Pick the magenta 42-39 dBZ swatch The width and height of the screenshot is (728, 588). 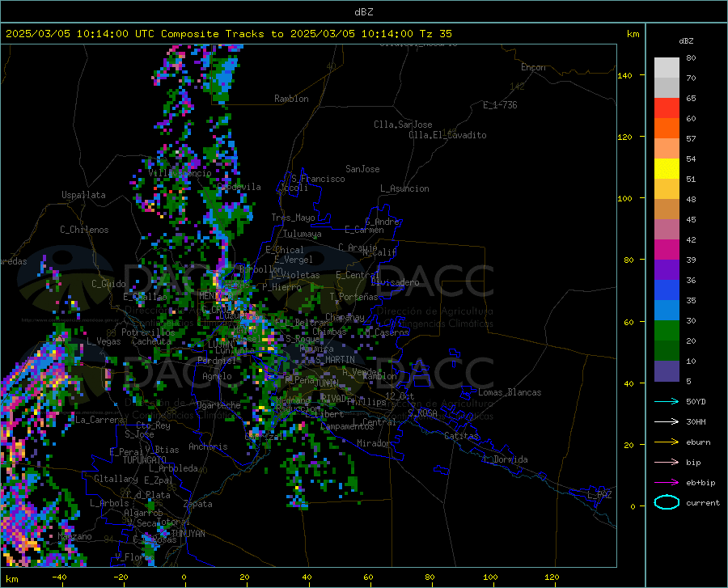(x=667, y=250)
